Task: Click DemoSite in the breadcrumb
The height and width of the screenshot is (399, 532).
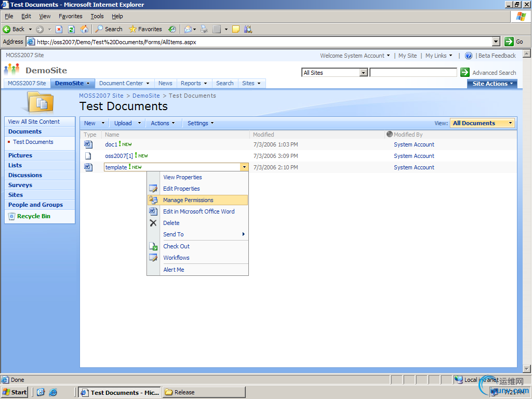Action: coord(146,96)
